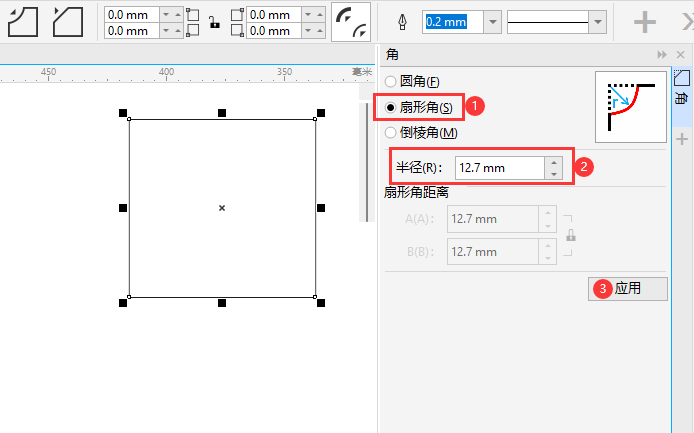Click the bottom-right corner indicator icon

[237, 31]
